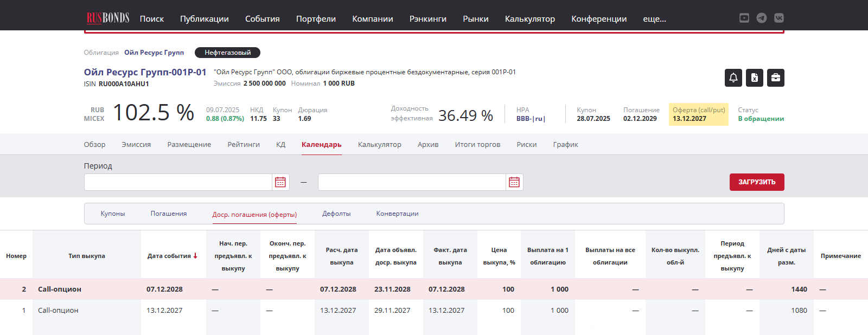
Task: Click Погашение date 02.12.2029
Action: click(640, 119)
